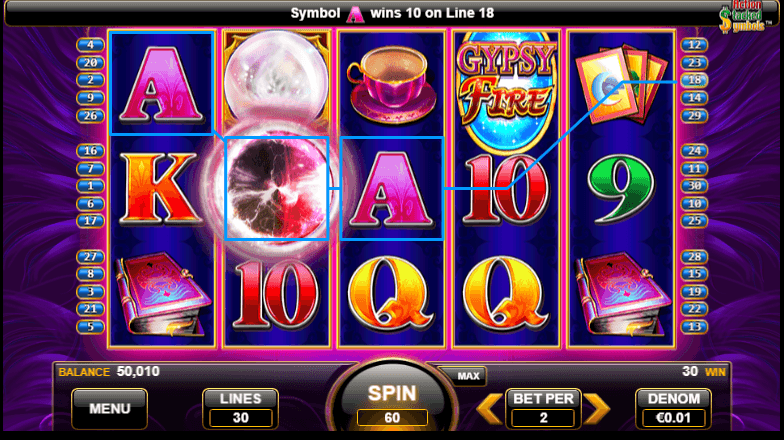Screen dimensions: 784x440
Task: Click the BET PER value field
Action: (543, 418)
